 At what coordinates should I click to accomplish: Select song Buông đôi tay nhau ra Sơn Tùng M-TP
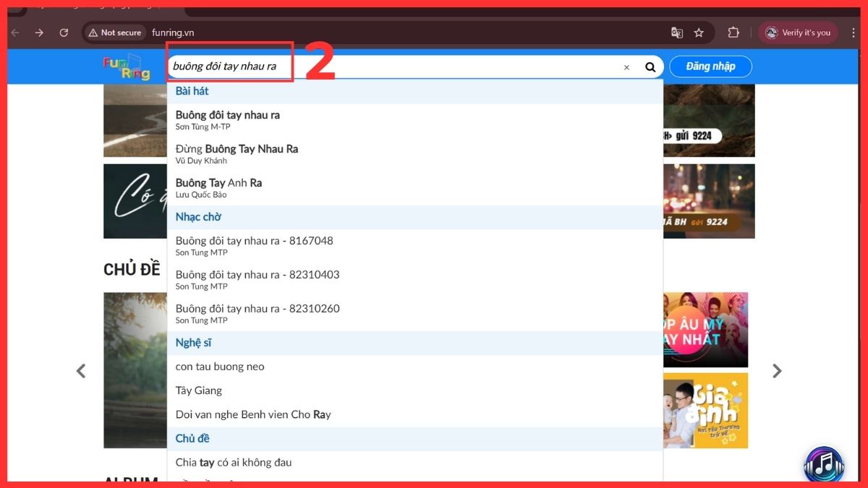(415, 120)
